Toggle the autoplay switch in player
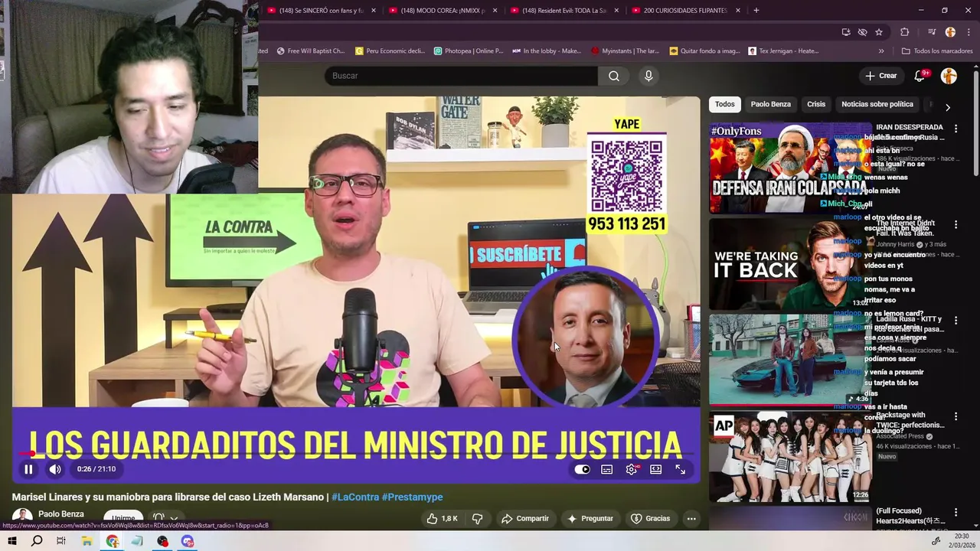This screenshot has height=551, width=980. click(x=583, y=469)
